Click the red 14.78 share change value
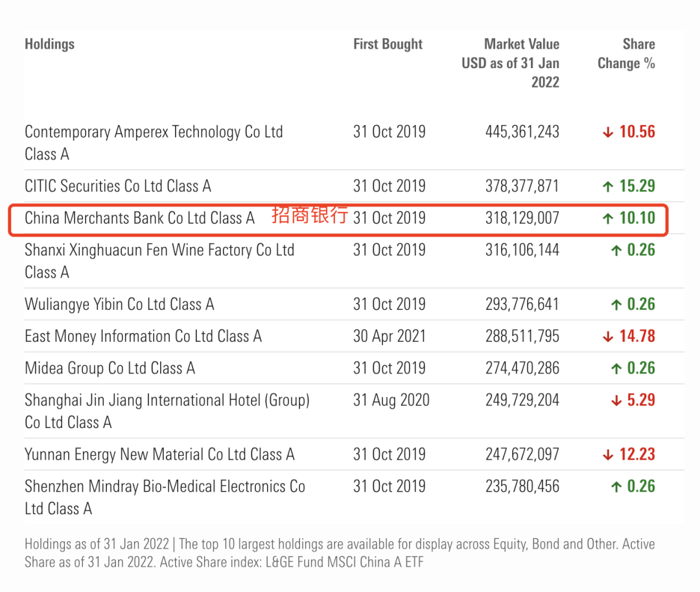700x592 pixels. tap(637, 336)
